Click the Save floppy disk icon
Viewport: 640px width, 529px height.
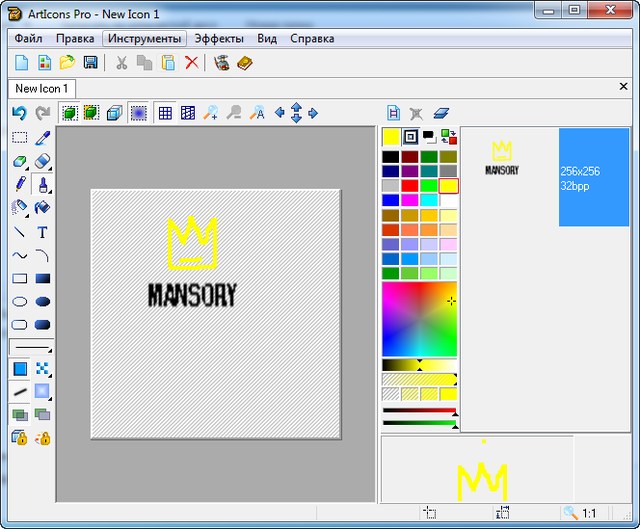tap(90, 63)
